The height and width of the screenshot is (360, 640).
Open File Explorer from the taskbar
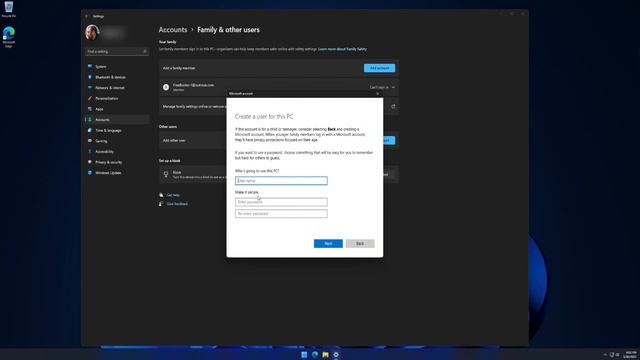(325, 355)
